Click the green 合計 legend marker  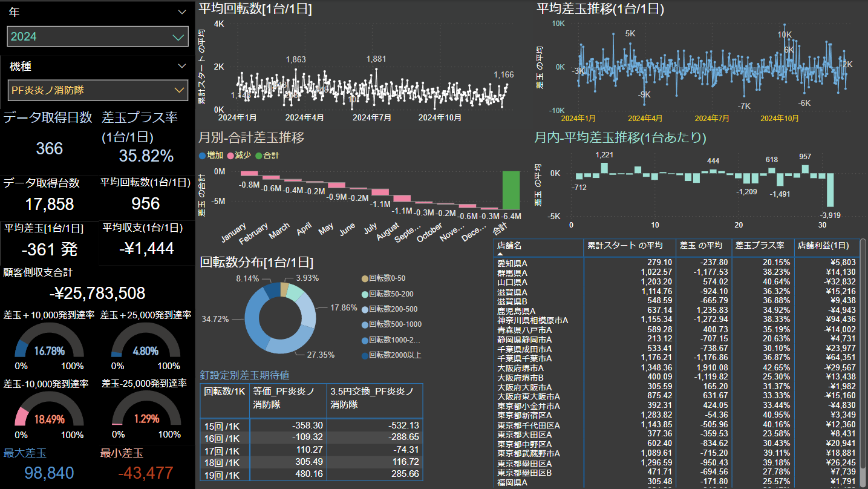258,156
